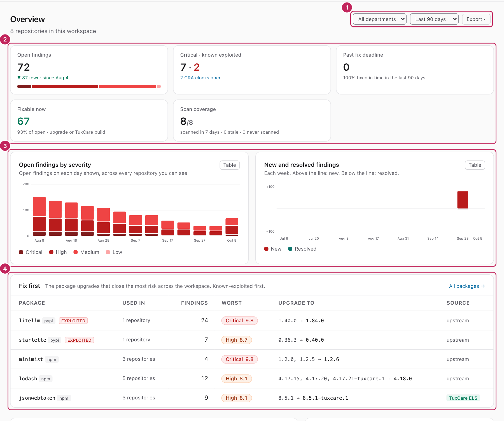Toggle the Critical legend swatch
The width and height of the screenshot is (504, 421).
tap(21, 252)
